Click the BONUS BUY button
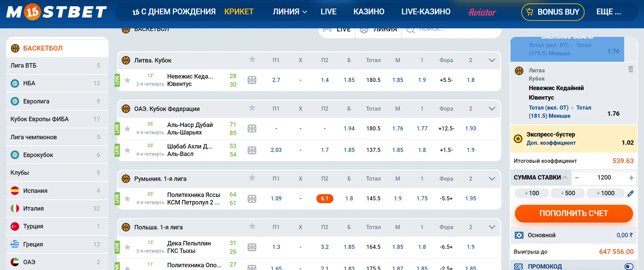The height and width of the screenshot is (270, 644). coord(553,12)
